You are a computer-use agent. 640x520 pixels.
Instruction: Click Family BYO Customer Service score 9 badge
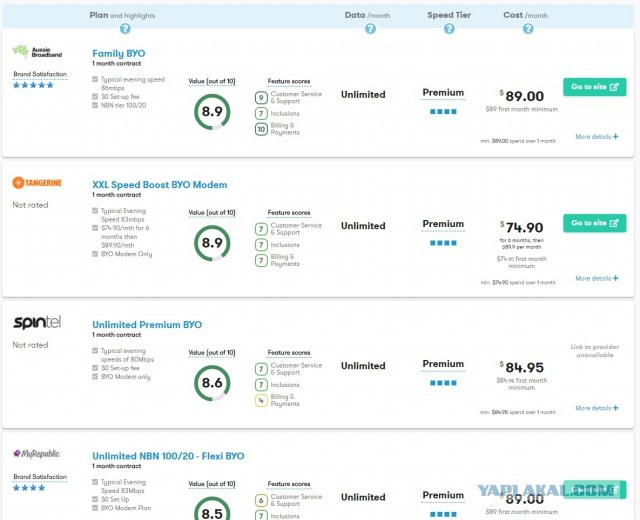(x=261, y=98)
